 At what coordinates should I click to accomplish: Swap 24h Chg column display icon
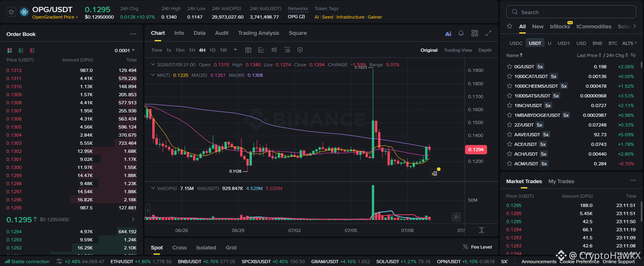(x=633, y=55)
